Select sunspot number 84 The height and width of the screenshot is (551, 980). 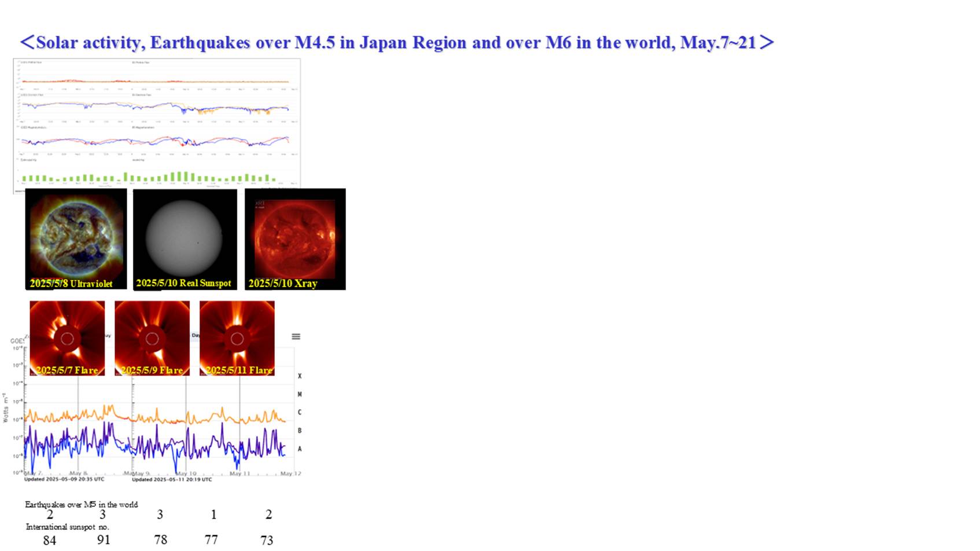[50, 540]
